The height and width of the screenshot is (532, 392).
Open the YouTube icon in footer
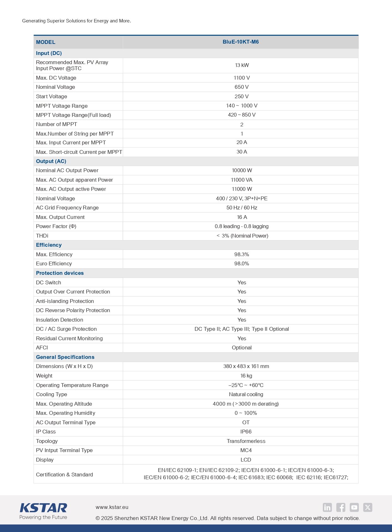pyautogui.click(x=354, y=507)
